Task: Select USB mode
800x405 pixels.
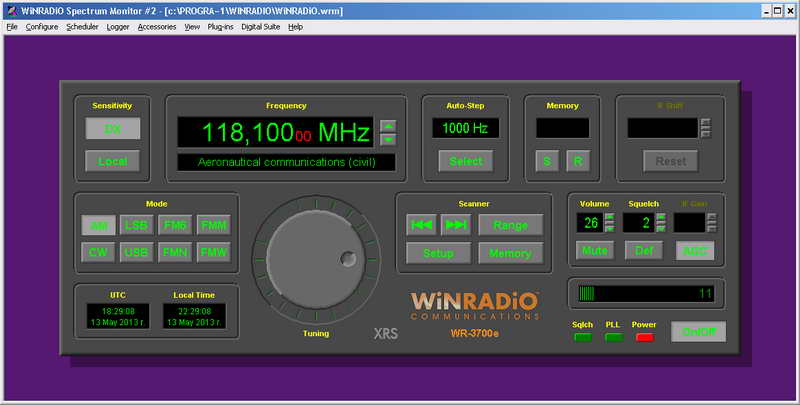Action: pos(137,252)
